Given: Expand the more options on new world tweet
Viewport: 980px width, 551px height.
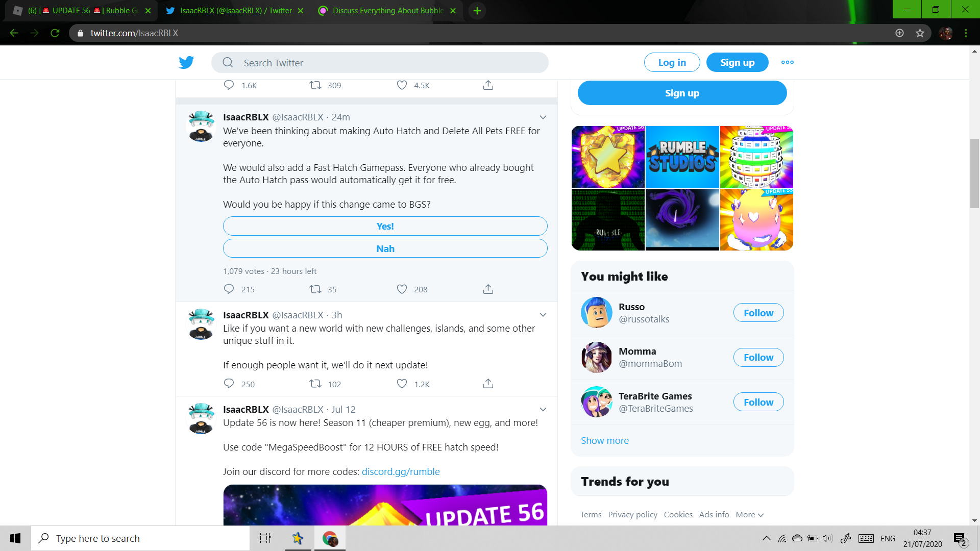Looking at the screenshot, I should pos(543,315).
